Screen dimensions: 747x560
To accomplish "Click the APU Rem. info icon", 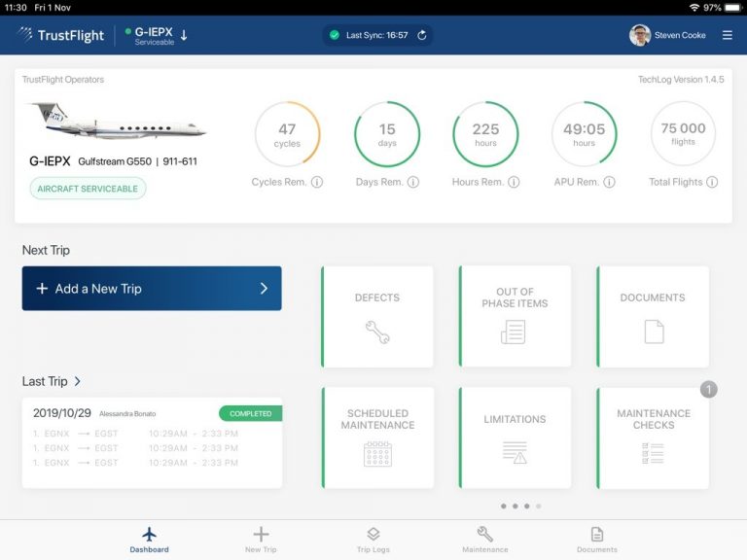I will 609,182.
